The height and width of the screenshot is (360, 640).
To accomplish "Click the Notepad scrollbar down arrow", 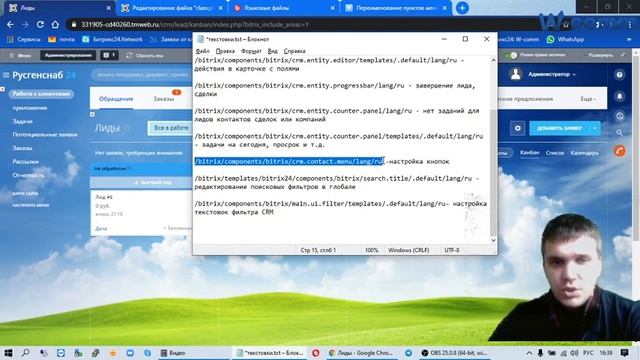I will pyautogui.click(x=493, y=240).
